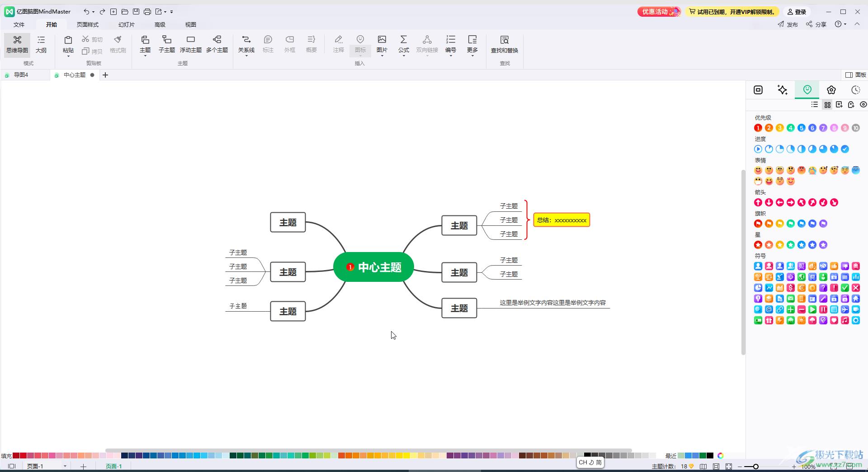Switch to mind map mode (思维导图)

(17, 44)
